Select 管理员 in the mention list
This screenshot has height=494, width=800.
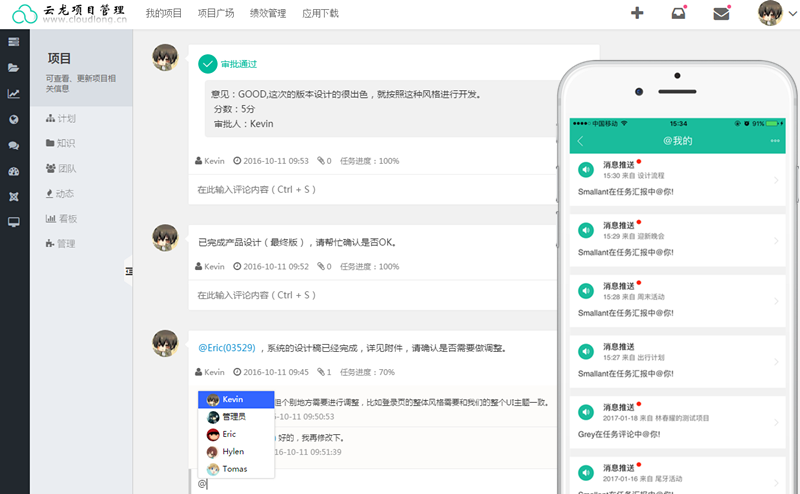[236, 417]
